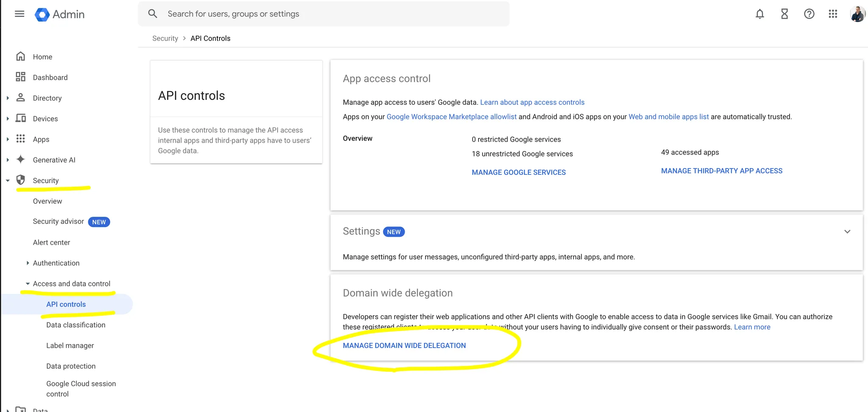Click Manage Domain Wide Delegation link
The width and height of the screenshot is (868, 412).
point(404,345)
